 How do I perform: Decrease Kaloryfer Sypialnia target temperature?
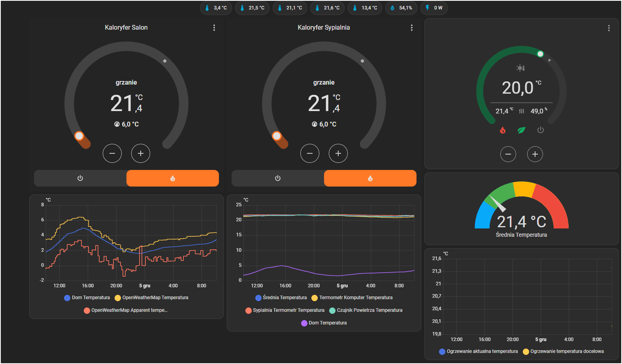click(x=310, y=153)
